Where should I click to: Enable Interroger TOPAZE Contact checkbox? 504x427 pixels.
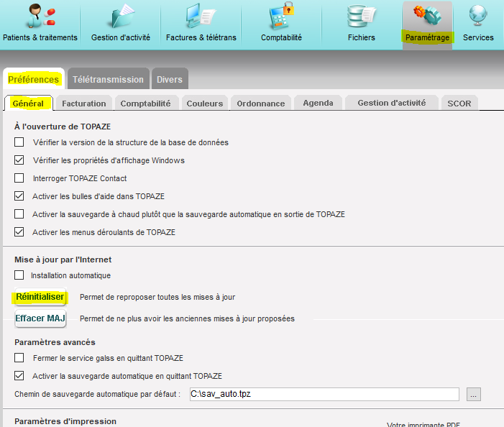[x=19, y=178]
